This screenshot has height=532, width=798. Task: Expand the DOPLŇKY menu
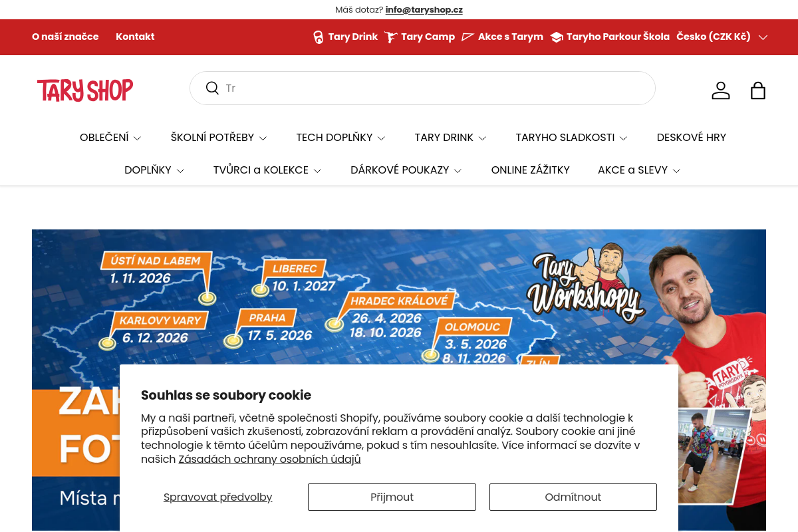[x=154, y=170]
